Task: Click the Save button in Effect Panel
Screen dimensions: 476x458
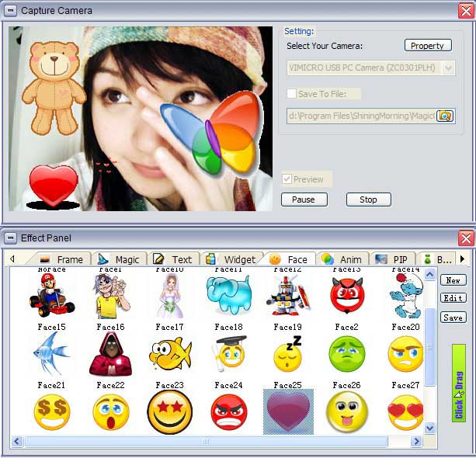Action: (453, 317)
